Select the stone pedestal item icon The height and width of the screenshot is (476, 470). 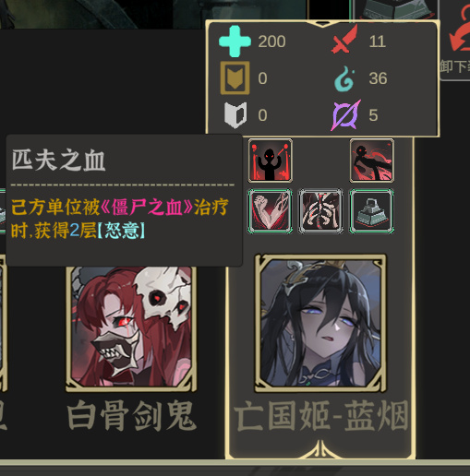click(372, 211)
